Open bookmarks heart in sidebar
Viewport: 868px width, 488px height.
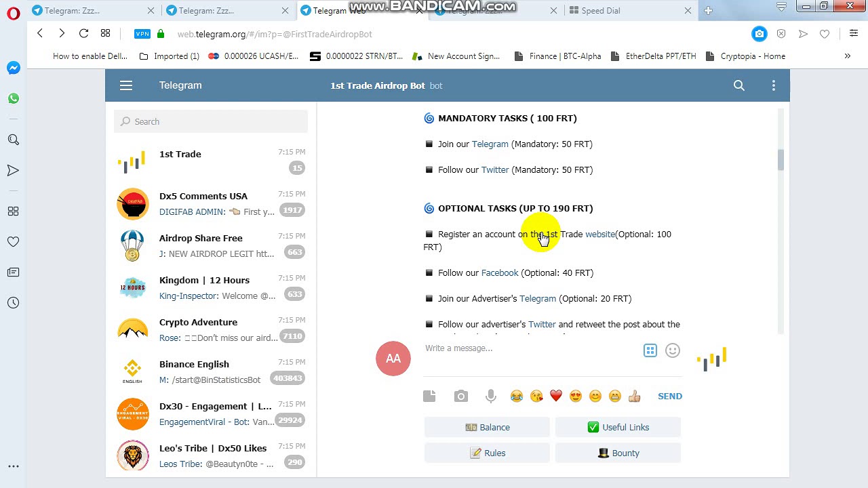click(14, 241)
